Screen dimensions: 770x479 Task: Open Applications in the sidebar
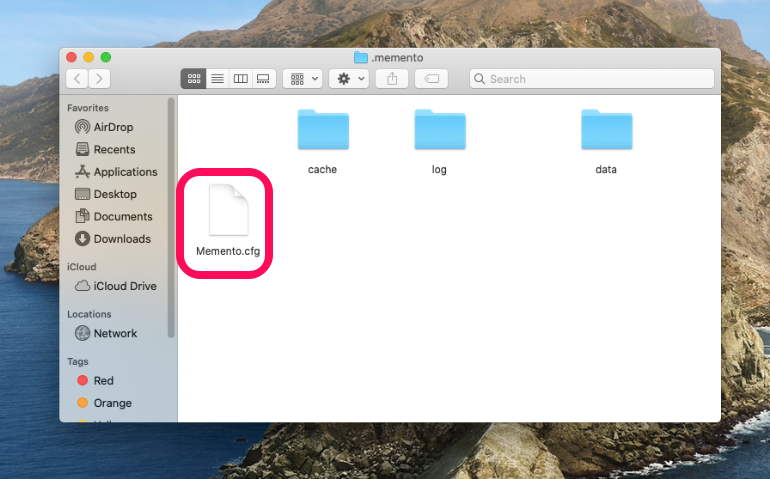click(x=118, y=172)
